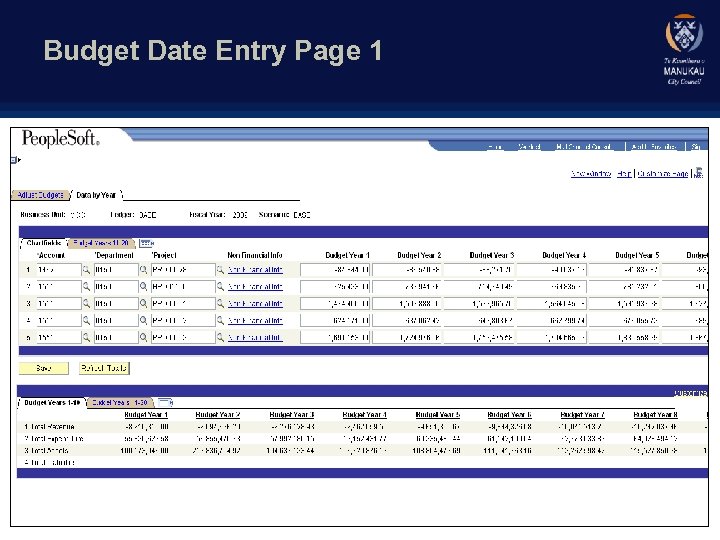The image size is (720, 540).
Task: Click the Fiscal Year label text
Action: (208, 215)
